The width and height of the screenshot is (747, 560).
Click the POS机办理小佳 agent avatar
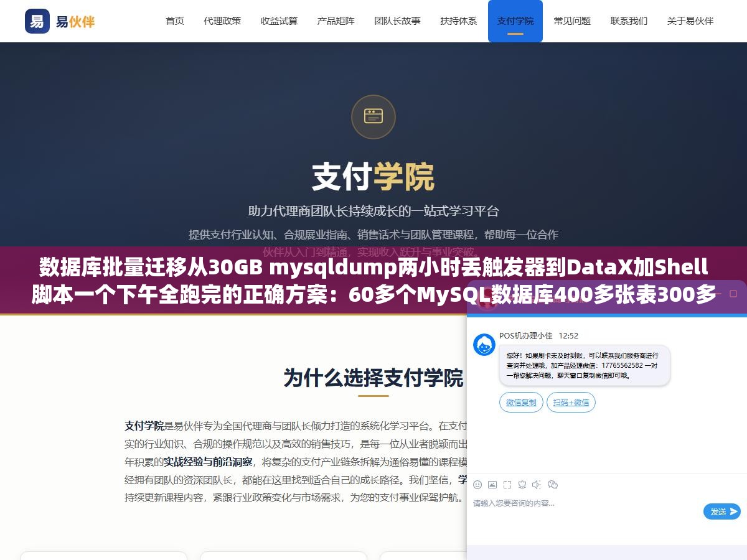point(484,345)
